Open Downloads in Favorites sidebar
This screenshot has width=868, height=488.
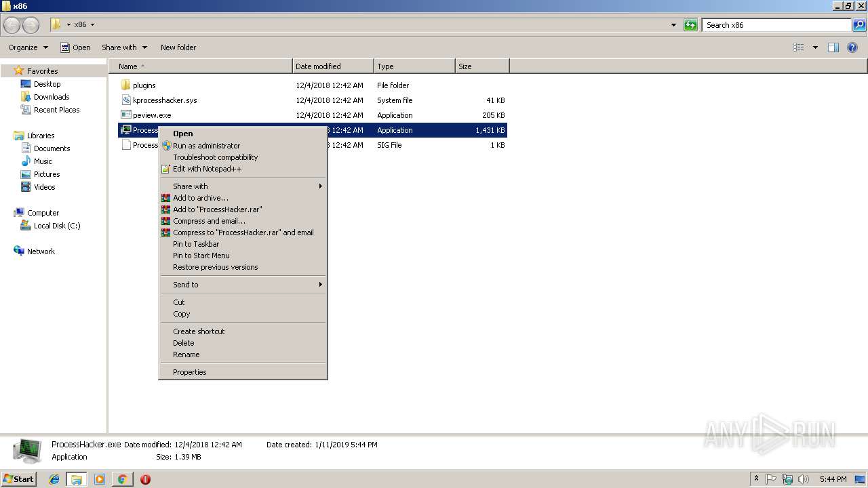click(52, 97)
